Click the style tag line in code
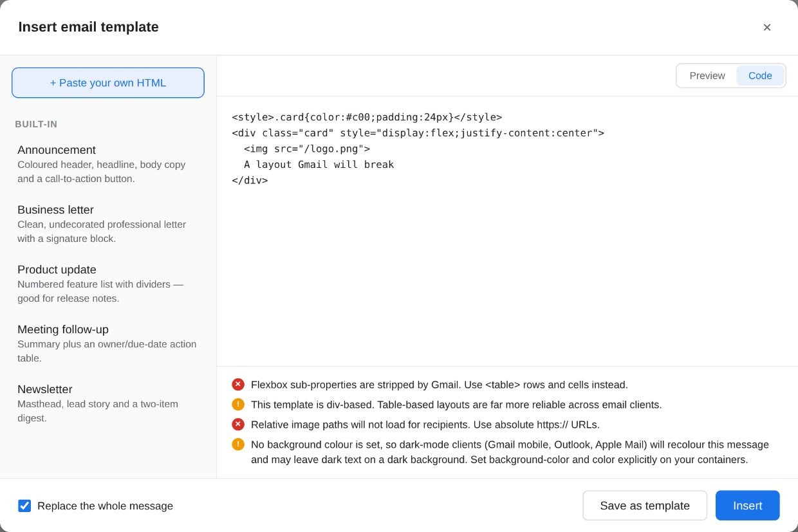The image size is (798, 532). point(367,117)
